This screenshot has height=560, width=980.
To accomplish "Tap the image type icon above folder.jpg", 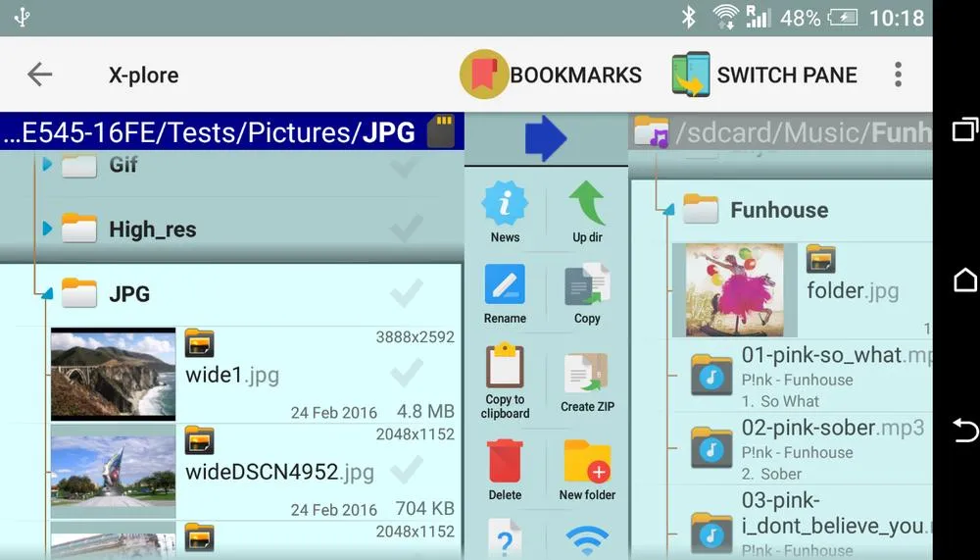I will [820, 258].
